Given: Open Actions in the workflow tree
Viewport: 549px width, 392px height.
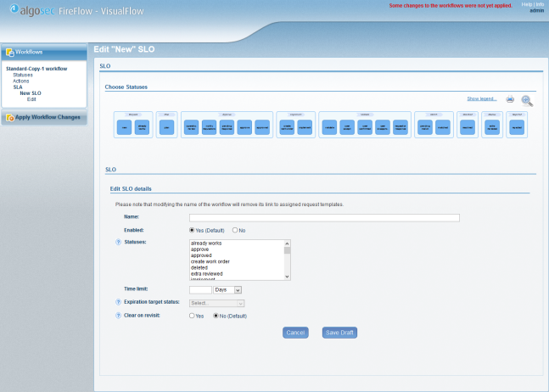Looking at the screenshot, I should tap(21, 81).
